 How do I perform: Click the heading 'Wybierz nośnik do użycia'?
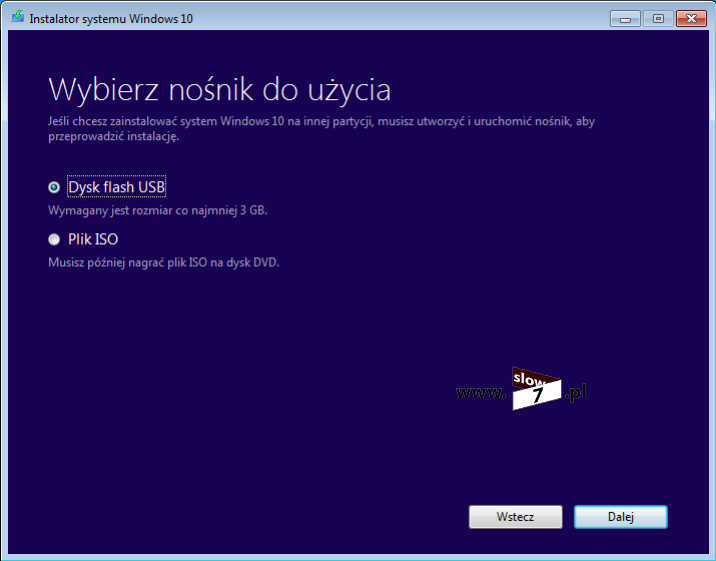tap(220, 90)
